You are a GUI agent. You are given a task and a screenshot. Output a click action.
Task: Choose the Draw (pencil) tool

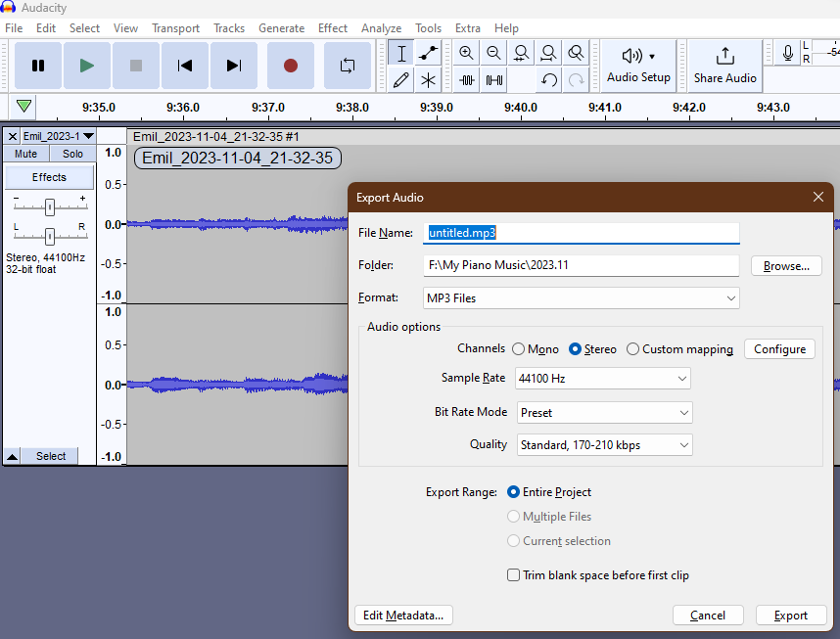coord(401,80)
